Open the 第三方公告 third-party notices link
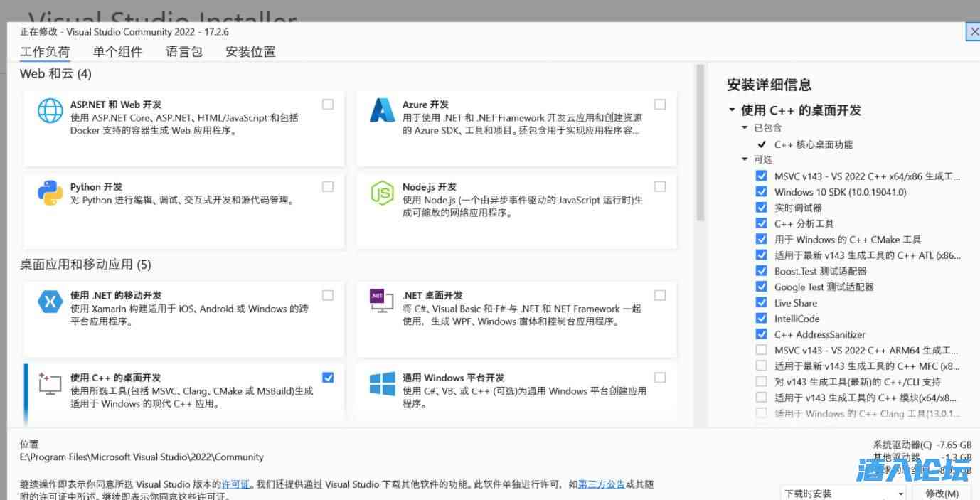Screen dimensions: 980x500 [x=601, y=484]
